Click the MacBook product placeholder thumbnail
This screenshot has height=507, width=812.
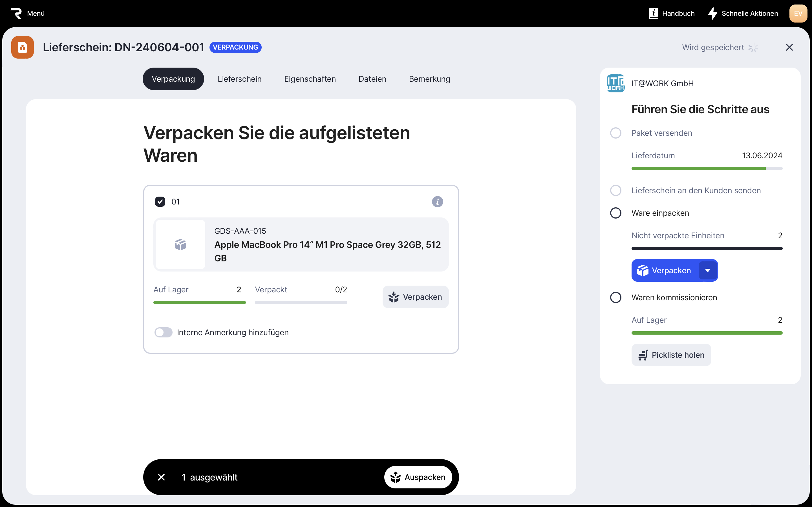180,244
